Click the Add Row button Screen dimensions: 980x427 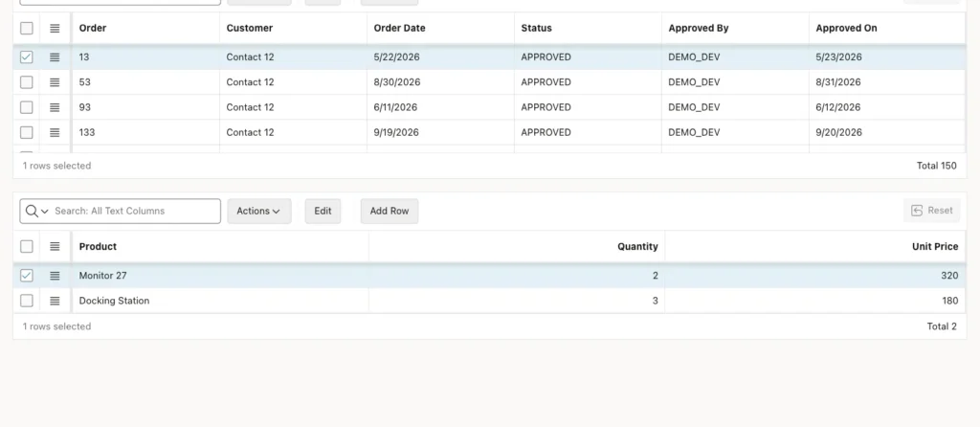[390, 212]
